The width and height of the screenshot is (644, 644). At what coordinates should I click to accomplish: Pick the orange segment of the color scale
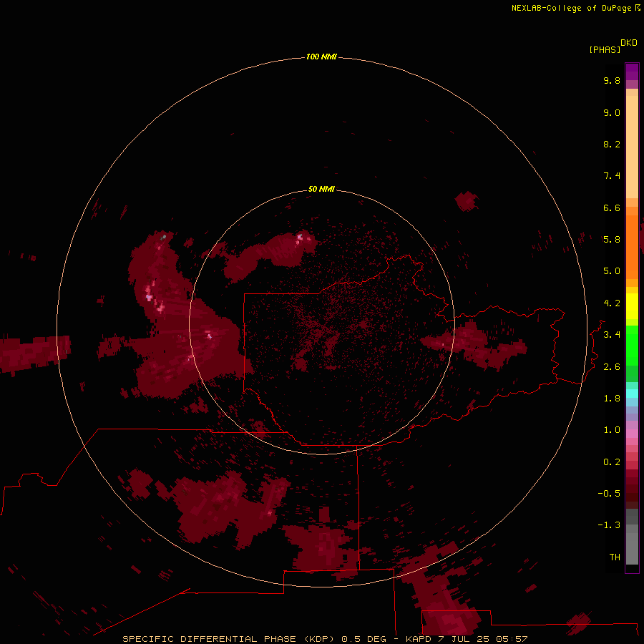coord(632,246)
